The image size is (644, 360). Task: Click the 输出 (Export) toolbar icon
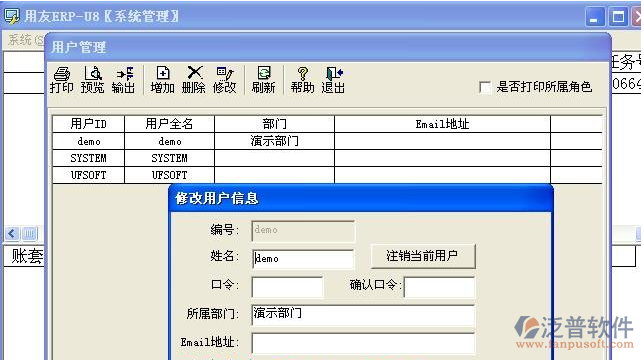click(x=123, y=80)
